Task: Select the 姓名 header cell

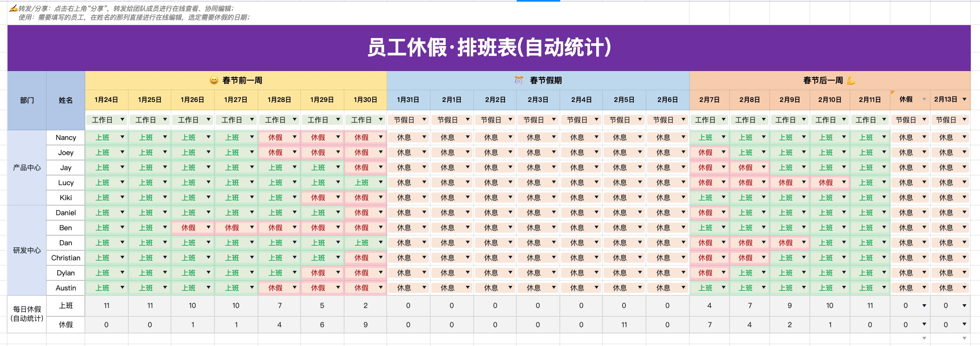Action: point(66,100)
